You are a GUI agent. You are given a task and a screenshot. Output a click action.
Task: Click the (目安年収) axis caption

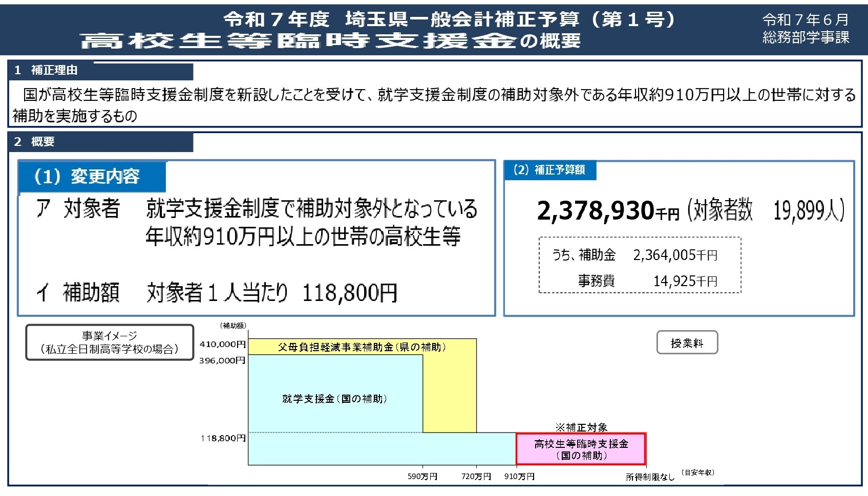point(698,473)
